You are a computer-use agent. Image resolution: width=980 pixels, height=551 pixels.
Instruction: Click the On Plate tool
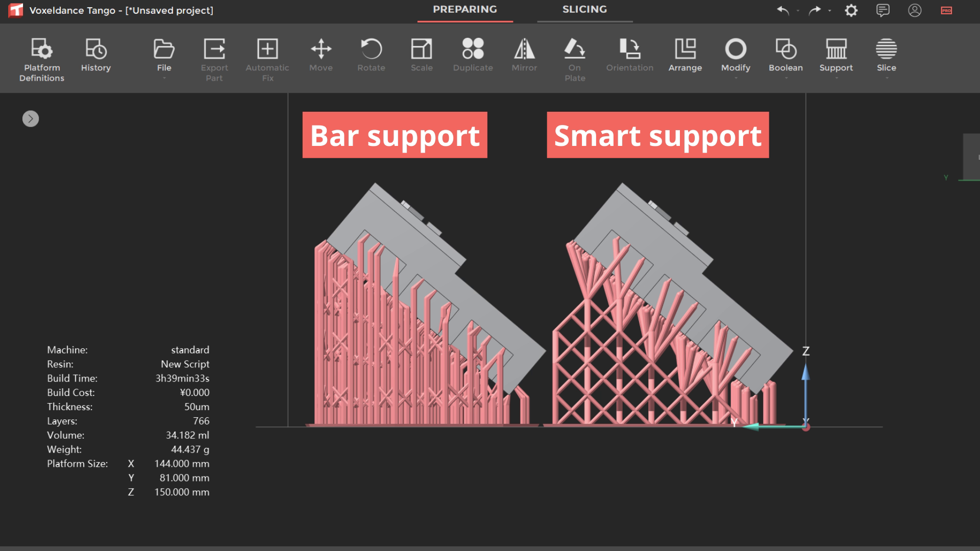coord(575,56)
